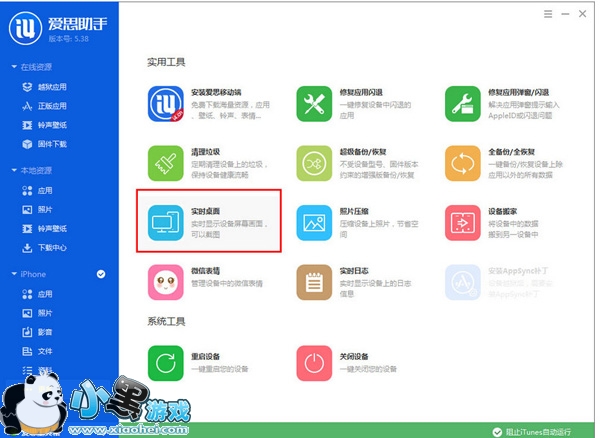Open 文件 under iPhone

pyautogui.click(x=37, y=352)
